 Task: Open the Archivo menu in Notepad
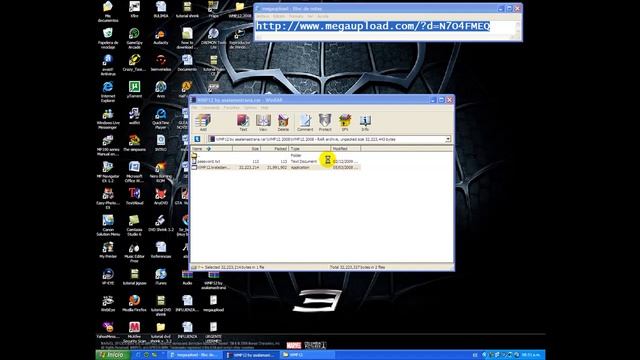coord(262,16)
